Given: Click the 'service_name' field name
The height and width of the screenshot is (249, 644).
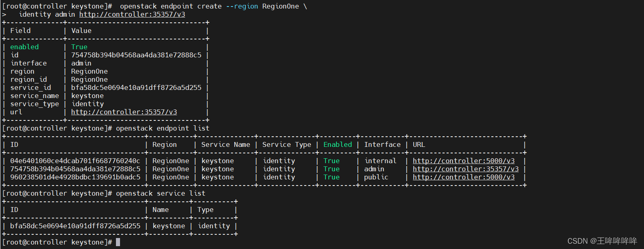Looking at the screenshot, I should (x=35, y=96).
